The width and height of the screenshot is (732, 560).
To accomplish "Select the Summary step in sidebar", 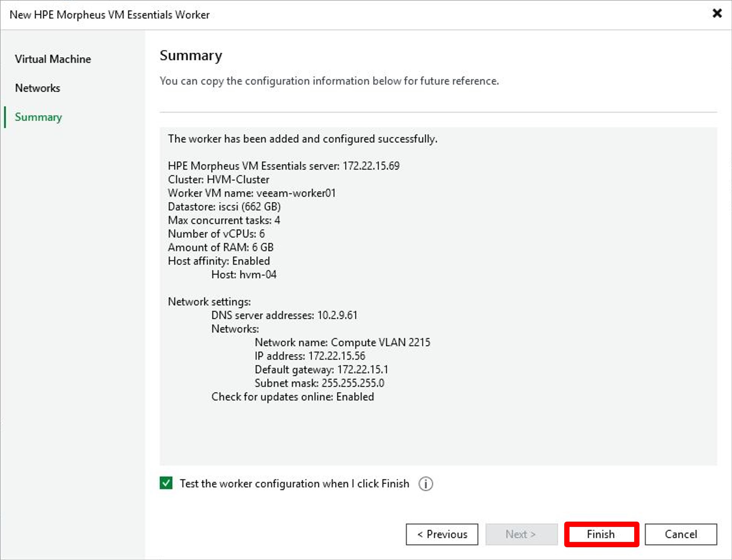I will point(38,117).
